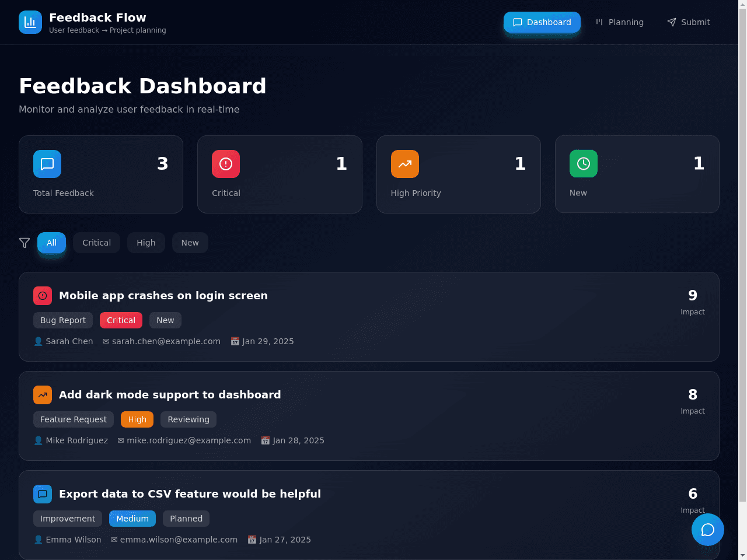This screenshot has width=747, height=560.
Task: Open the floating chat bubble button
Action: [708, 530]
